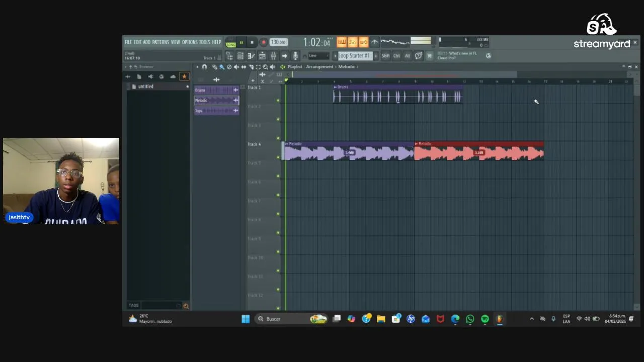Open Spotify from the taskbar
Image resolution: width=644 pixels, height=362 pixels.
coord(485,319)
